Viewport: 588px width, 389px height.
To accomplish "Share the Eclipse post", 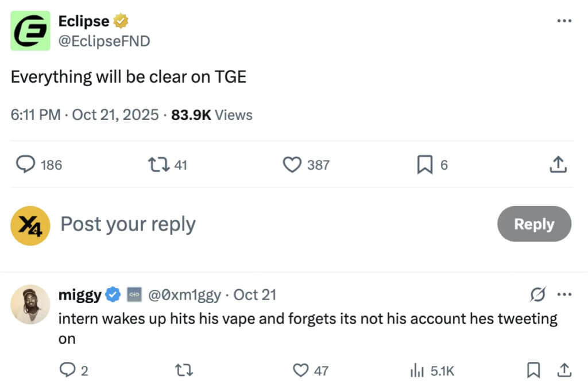I will 558,165.
